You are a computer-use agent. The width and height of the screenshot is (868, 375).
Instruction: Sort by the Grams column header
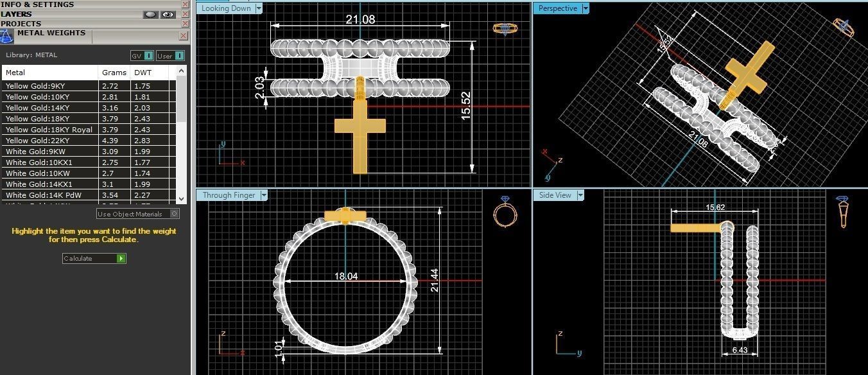click(114, 73)
